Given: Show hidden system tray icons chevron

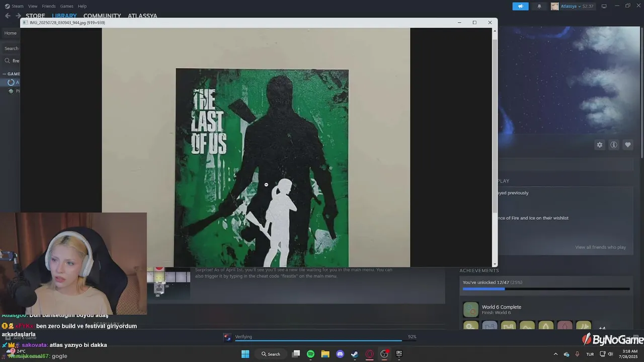Looking at the screenshot, I should pyautogui.click(x=555, y=354).
